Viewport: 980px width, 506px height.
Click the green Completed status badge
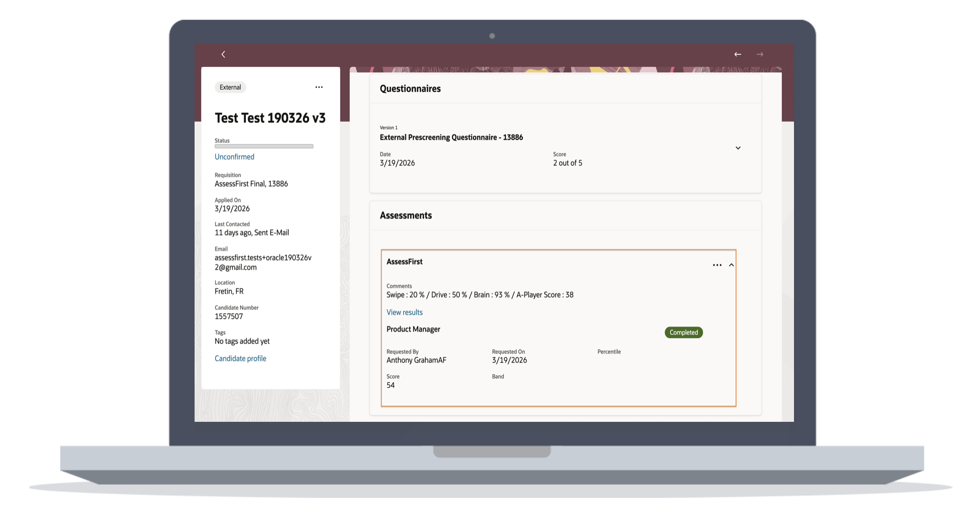tap(683, 332)
